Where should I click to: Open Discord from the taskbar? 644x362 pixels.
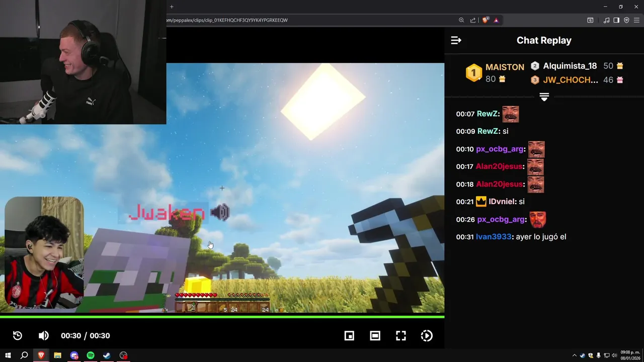coord(74,355)
